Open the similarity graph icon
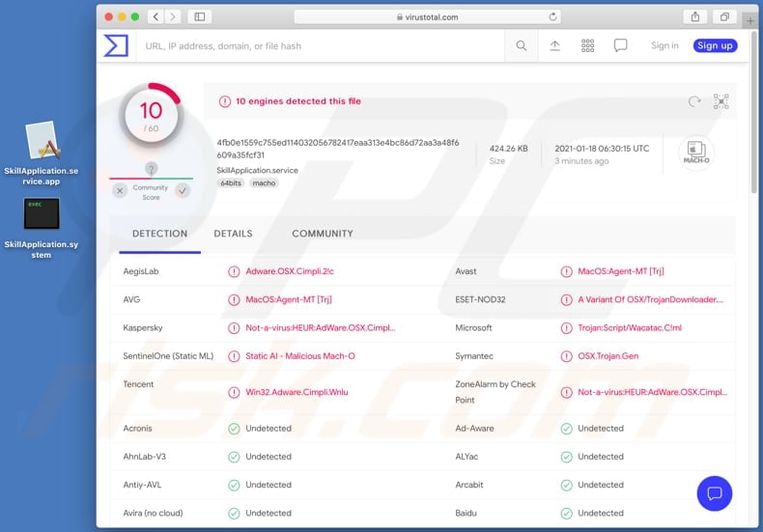The width and height of the screenshot is (763, 532). tap(721, 101)
